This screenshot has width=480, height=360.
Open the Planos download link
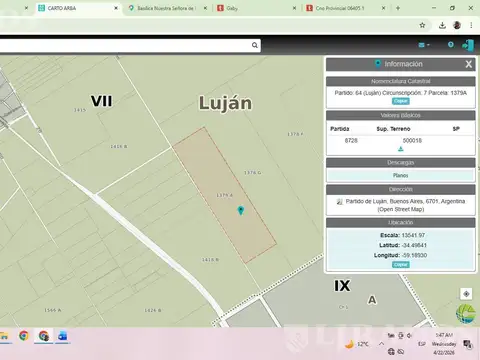pos(400,175)
